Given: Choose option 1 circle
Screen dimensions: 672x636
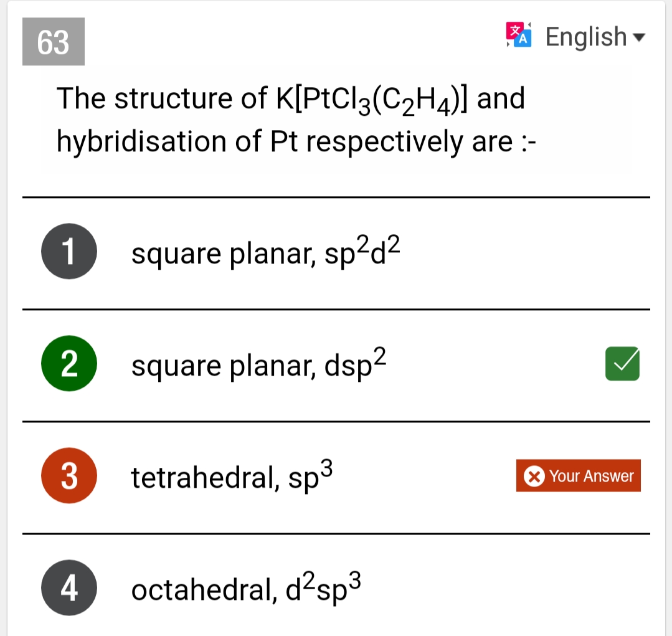Looking at the screenshot, I should (69, 251).
